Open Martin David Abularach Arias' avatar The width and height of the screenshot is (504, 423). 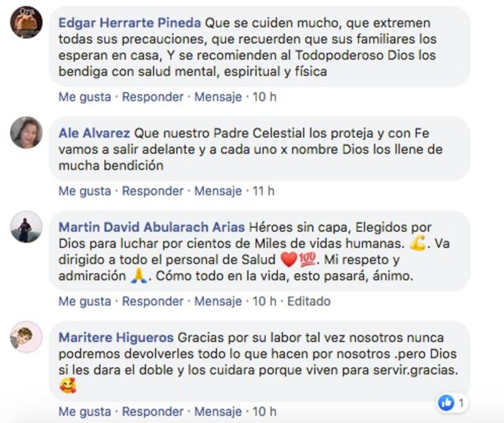[x=26, y=227]
